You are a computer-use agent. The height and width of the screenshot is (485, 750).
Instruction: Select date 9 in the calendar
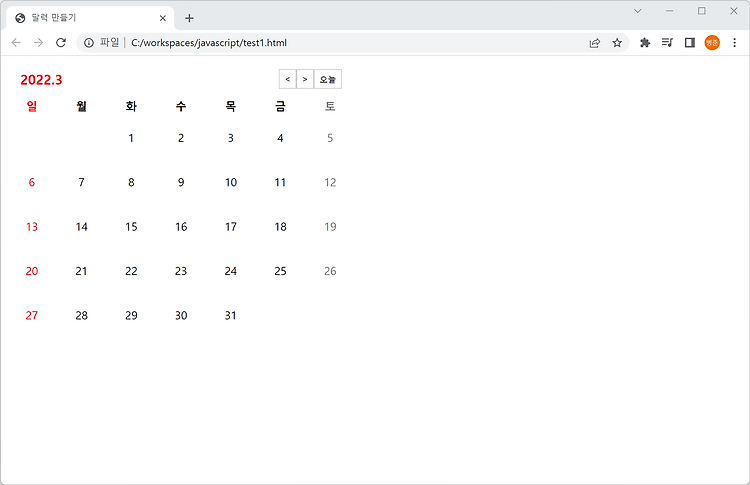181,182
